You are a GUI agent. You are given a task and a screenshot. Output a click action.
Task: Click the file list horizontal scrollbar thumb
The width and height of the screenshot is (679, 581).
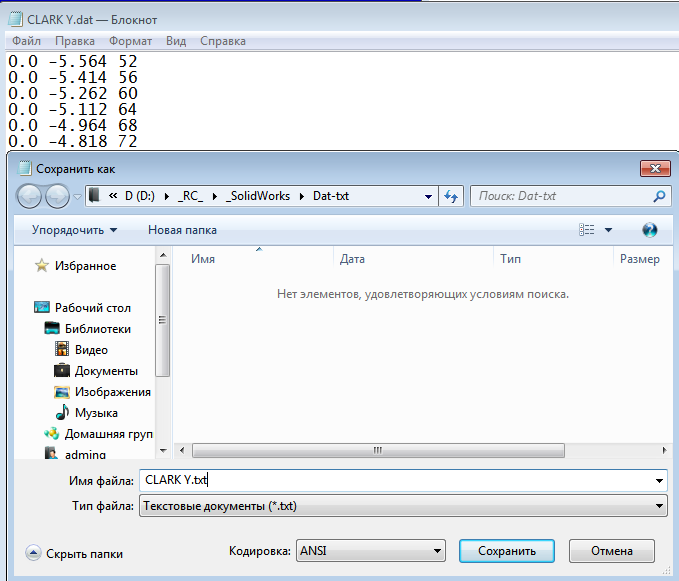click(378, 450)
